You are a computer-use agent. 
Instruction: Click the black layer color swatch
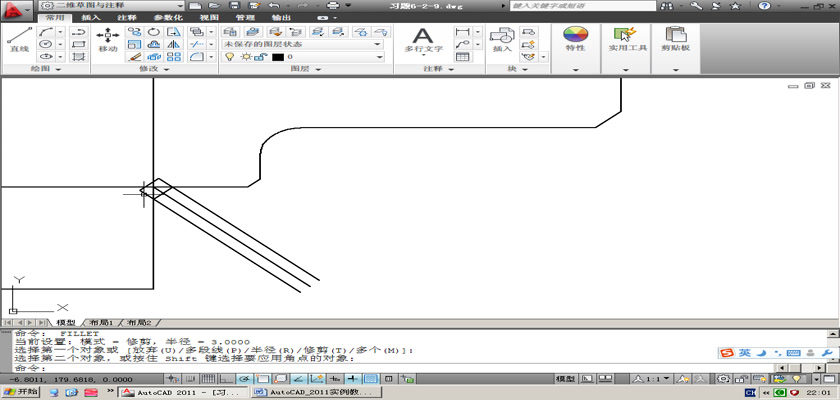tap(278, 57)
